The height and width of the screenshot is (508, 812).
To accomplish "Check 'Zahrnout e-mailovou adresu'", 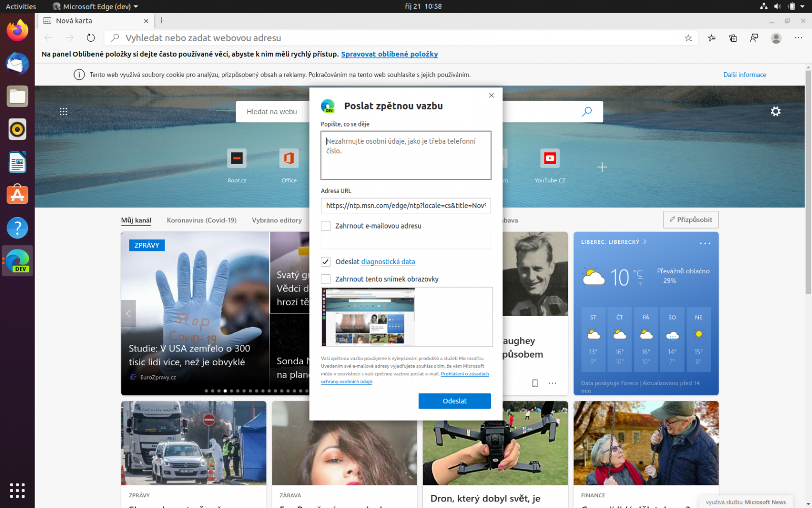I will (325, 226).
